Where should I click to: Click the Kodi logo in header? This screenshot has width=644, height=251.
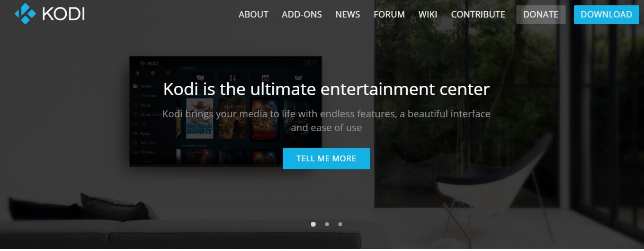[x=50, y=14]
